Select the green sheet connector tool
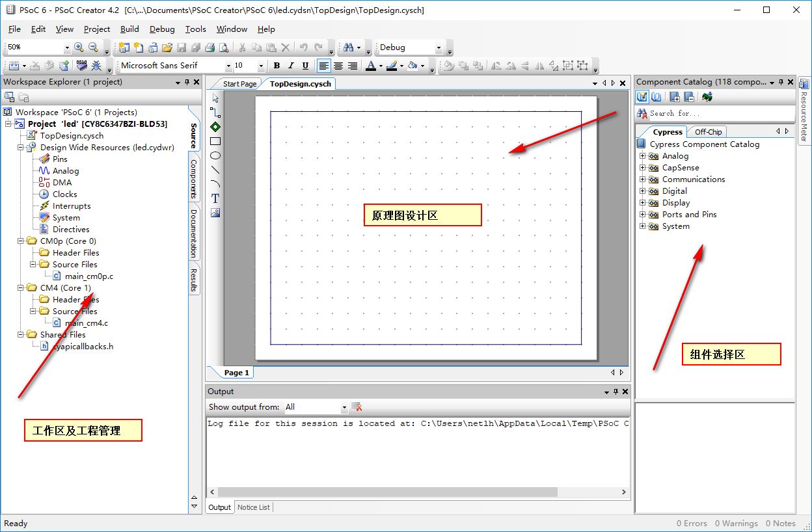The width and height of the screenshot is (812, 532). pyautogui.click(x=215, y=127)
